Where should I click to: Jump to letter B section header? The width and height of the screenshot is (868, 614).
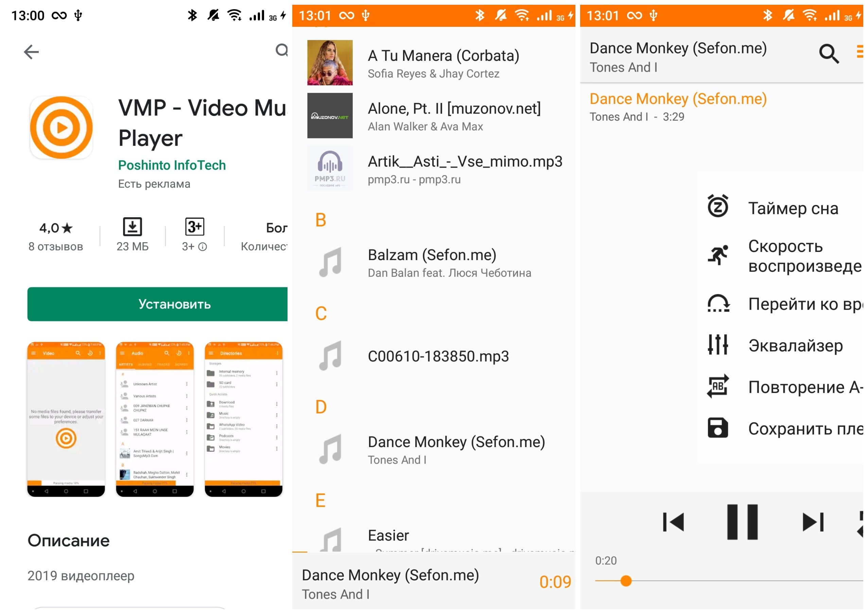pos(321,220)
